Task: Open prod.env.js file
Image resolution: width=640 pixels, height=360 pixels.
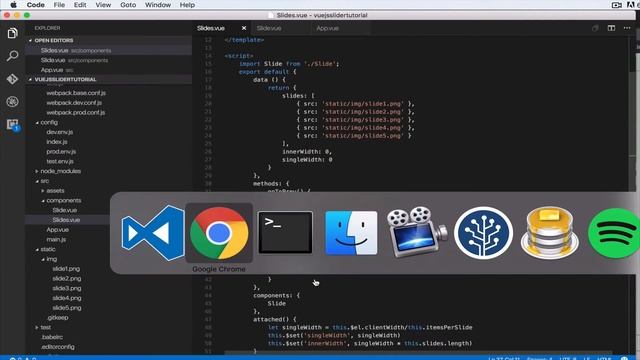Action: [61, 152]
